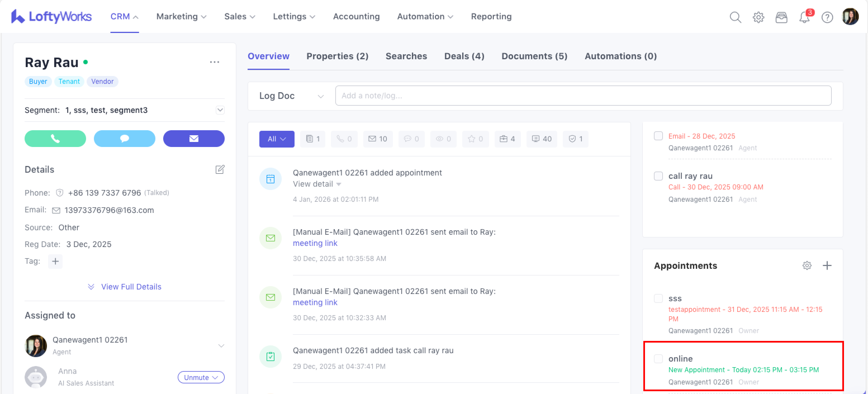
Task: Click the search magnifier icon
Action: tap(735, 17)
